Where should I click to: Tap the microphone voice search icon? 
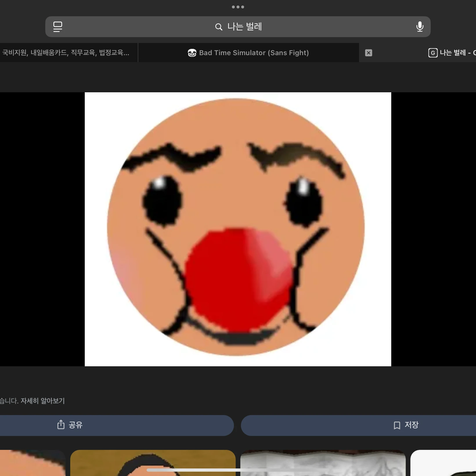point(419,27)
